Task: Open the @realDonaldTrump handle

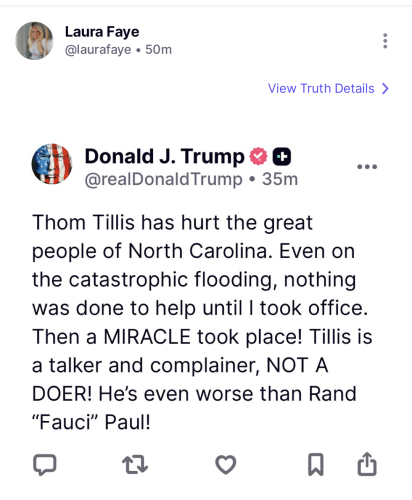Action: tap(163, 179)
